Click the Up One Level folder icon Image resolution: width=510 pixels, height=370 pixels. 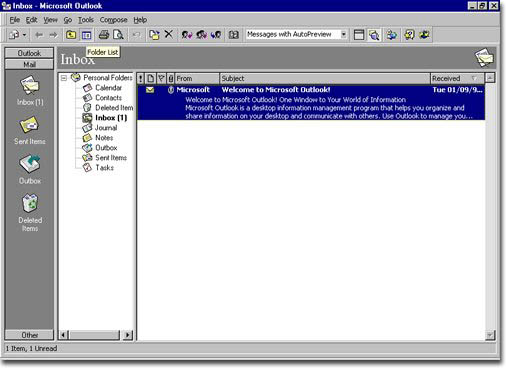[71, 35]
